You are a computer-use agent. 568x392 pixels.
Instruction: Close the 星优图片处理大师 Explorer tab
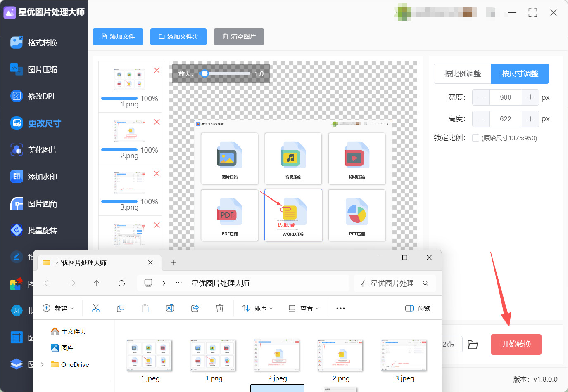150,262
